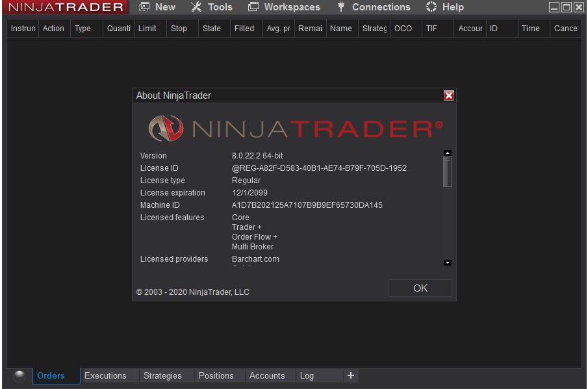
Task: Maximize the NinjaTrader window
Action: pos(567,7)
